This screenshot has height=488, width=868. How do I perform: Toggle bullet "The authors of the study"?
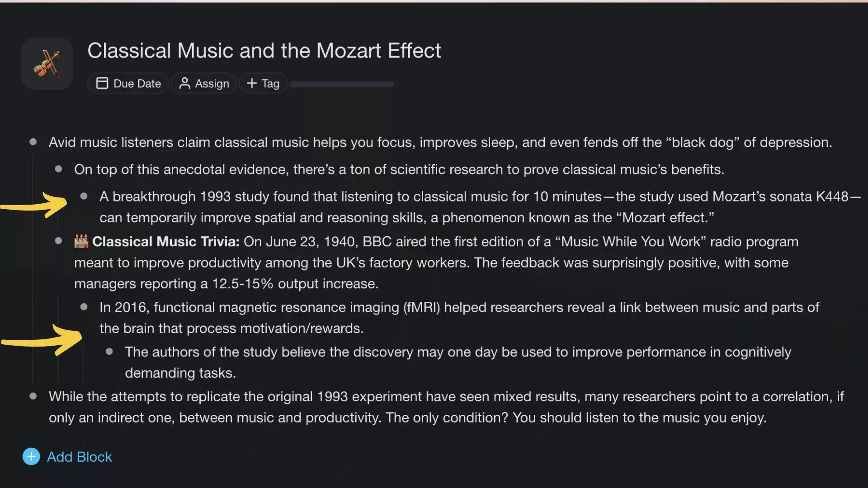109,352
